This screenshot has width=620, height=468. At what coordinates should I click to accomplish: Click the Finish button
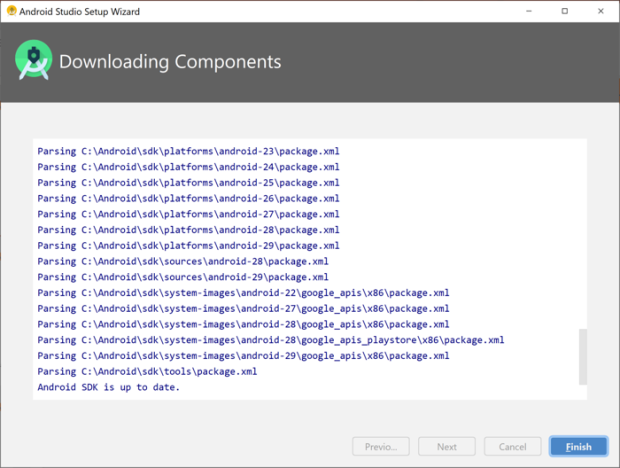(578, 447)
